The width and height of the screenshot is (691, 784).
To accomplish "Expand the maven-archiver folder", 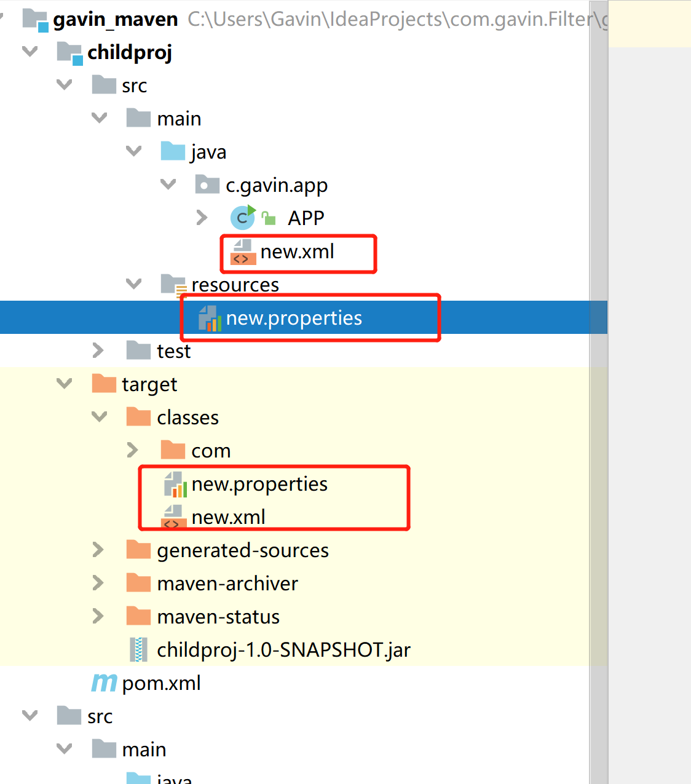I will (x=98, y=583).
